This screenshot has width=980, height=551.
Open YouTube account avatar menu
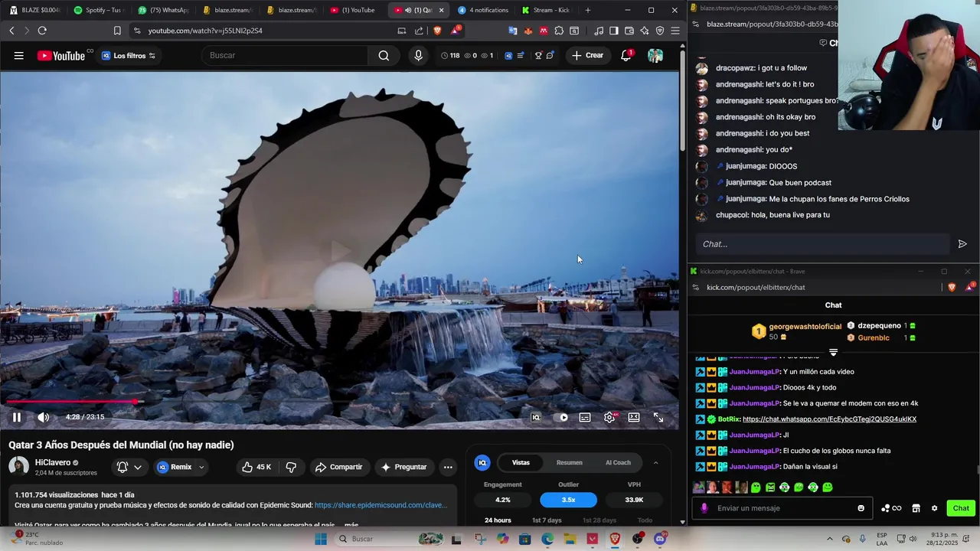[655, 55]
